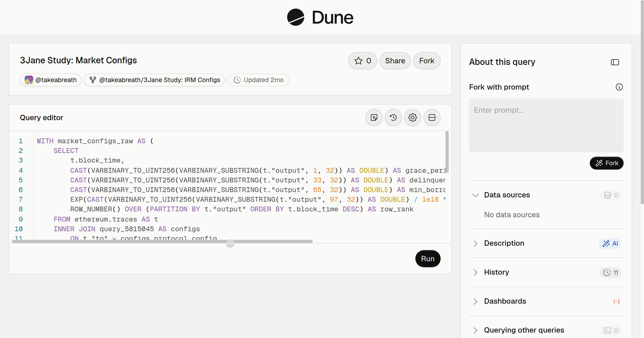Click the layout rows icon in editor toolbar
644x338 pixels.
pyautogui.click(x=432, y=117)
